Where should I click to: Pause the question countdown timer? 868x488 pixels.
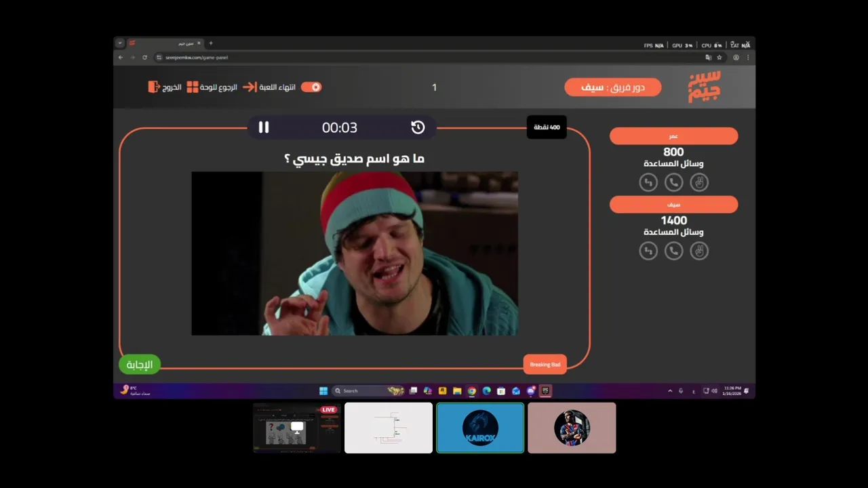pos(264,127)
